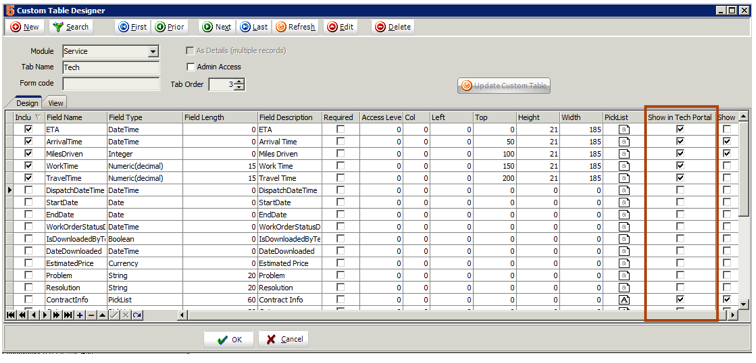Click the Edit toolbar button
Viewport: 756px width, 363px height.
pyautogui.click(x=341, y=27)
